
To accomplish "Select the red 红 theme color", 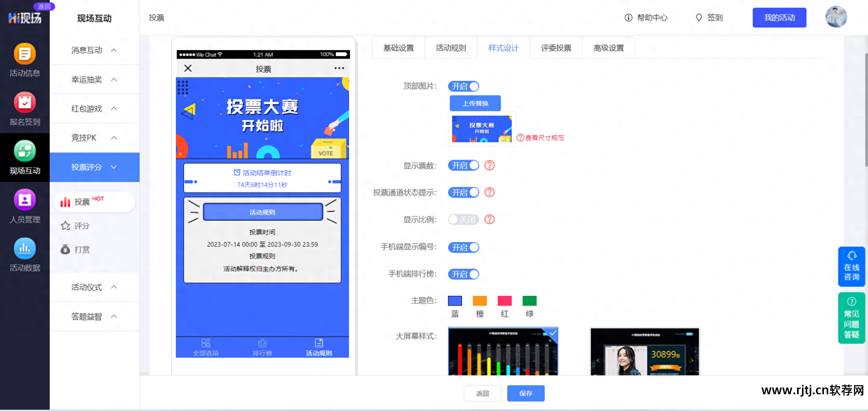I will (505, 300).
